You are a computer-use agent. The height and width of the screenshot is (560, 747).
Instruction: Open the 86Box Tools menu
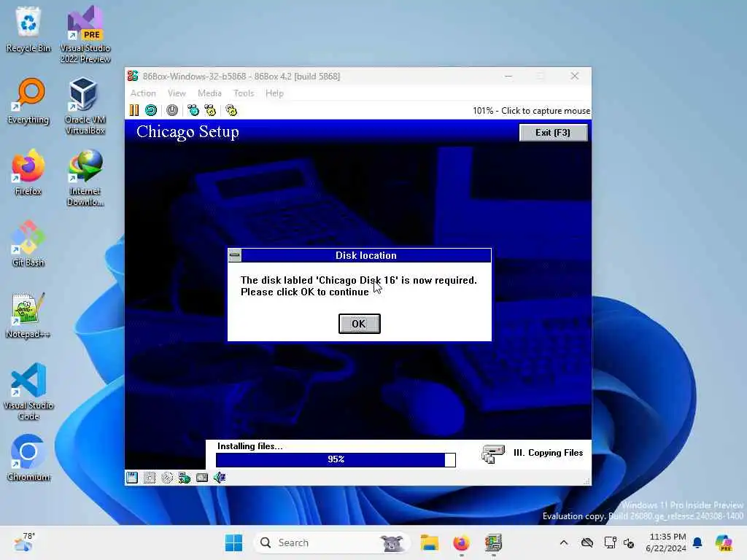[244, 93]
